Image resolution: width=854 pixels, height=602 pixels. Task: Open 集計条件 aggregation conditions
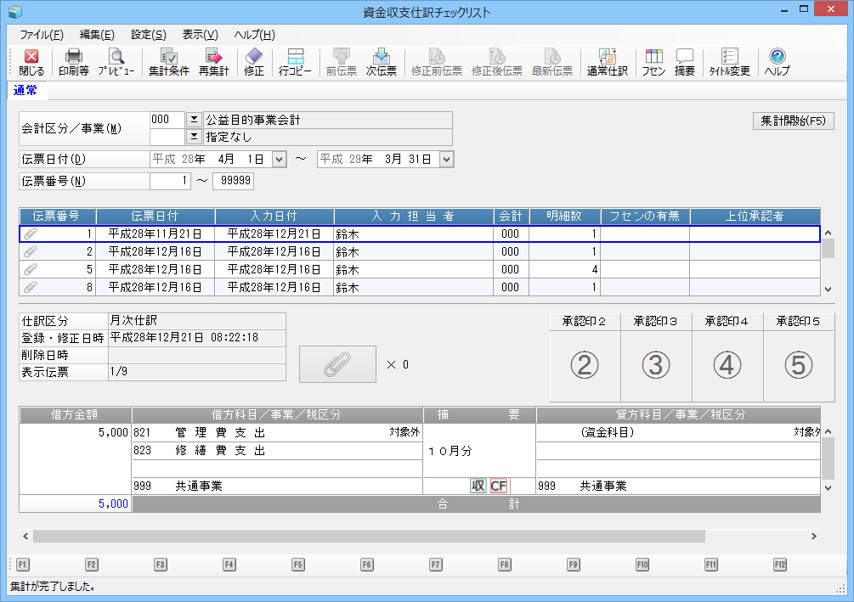coord(169,62)
